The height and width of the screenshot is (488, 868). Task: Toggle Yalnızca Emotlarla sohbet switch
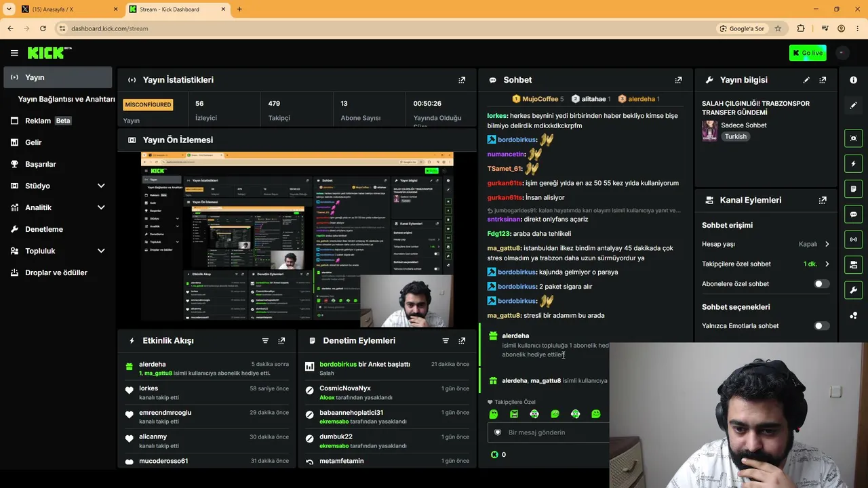821,326
